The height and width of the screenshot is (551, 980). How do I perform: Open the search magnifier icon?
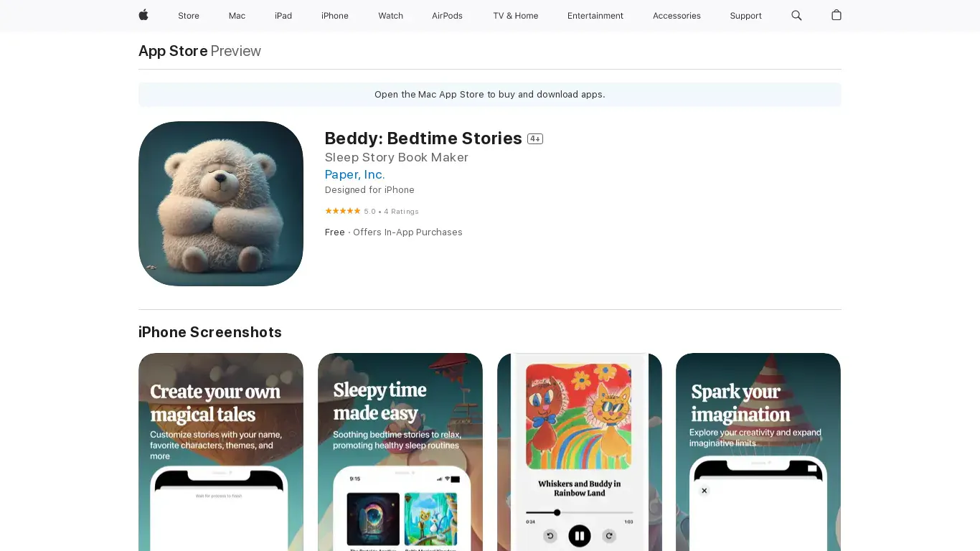click(x=796, y=15)
